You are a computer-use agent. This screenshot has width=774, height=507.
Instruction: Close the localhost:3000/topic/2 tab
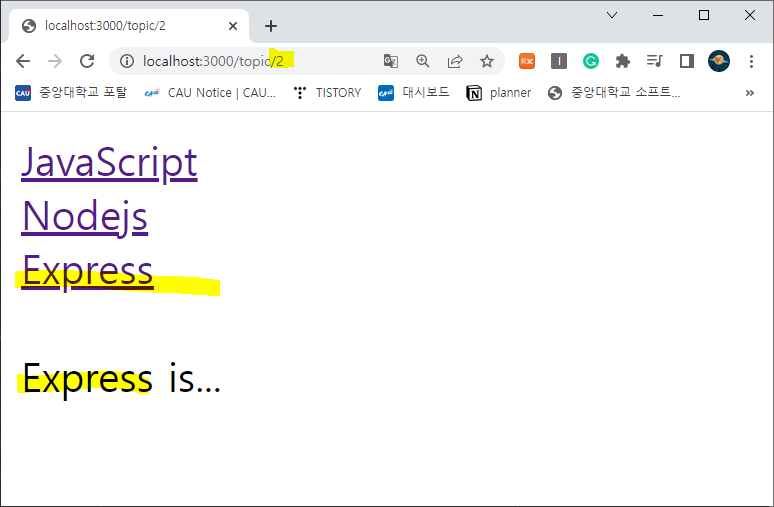pyautogui.click(x=232, y=26)
